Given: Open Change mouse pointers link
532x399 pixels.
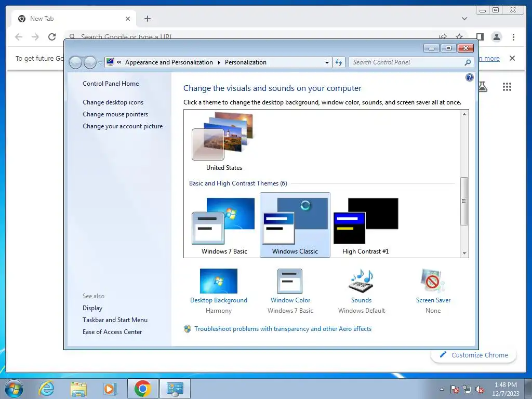Looking at the screenshot, I should pyautogui.click(x=115, y=114).
